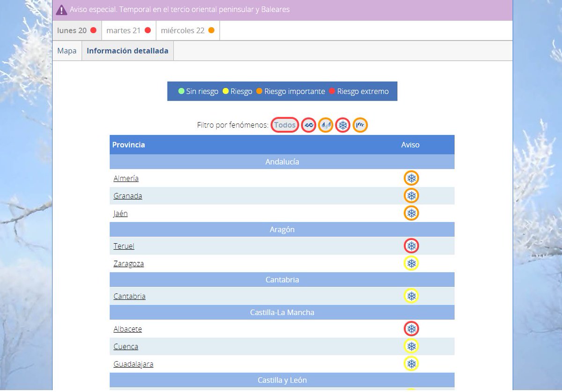
Task: Select the martes 21 day tab
Action: pyautogui.click(x=129, y=30)
